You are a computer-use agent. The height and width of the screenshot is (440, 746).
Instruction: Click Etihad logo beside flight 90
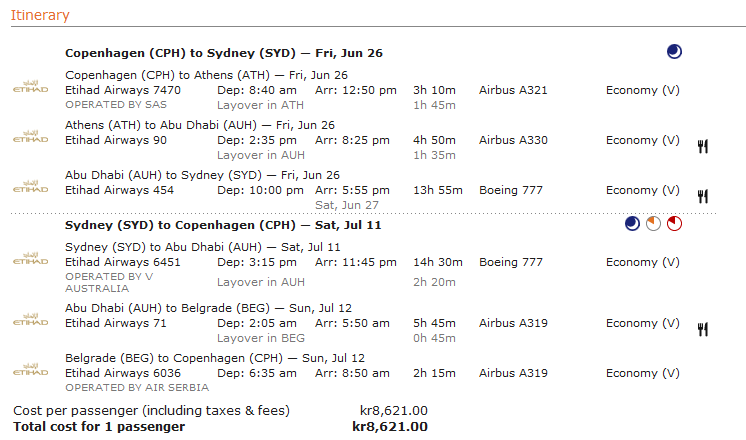pyautogui.click(x=30, y=137)
